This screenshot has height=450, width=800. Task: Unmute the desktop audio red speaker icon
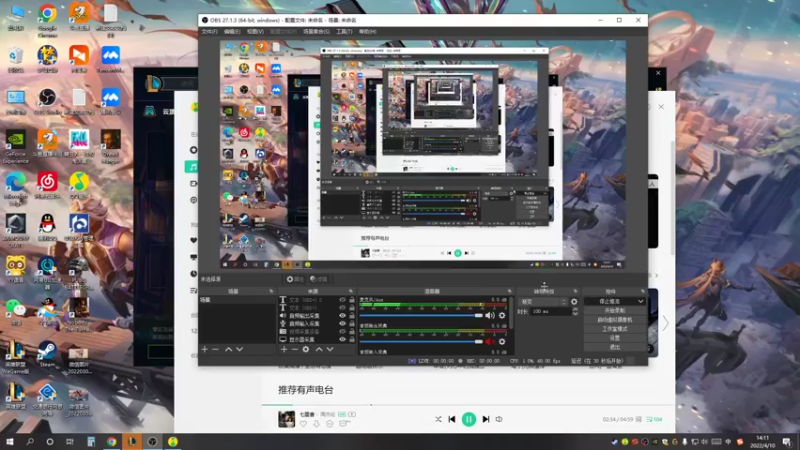pyautogui.click(x=490, y=341)
